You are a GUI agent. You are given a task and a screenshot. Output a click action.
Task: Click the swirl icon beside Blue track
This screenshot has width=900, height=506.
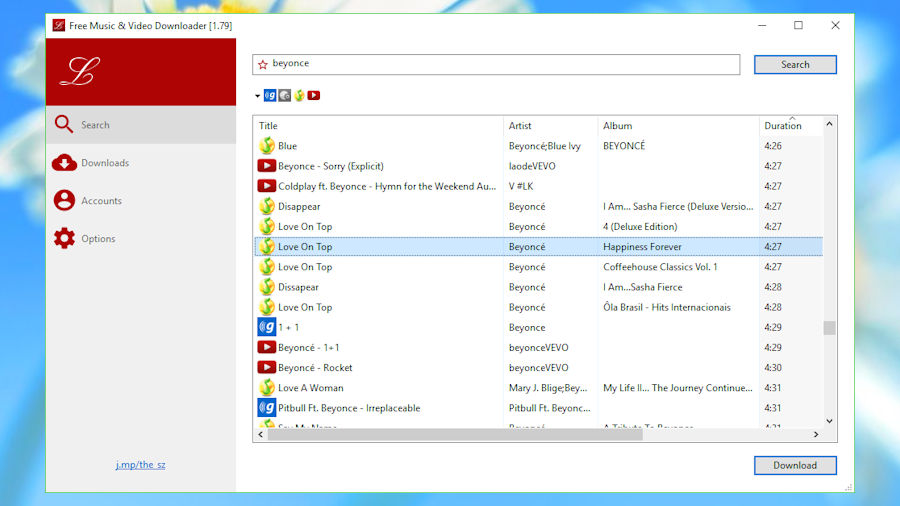(x=266, y=146)
